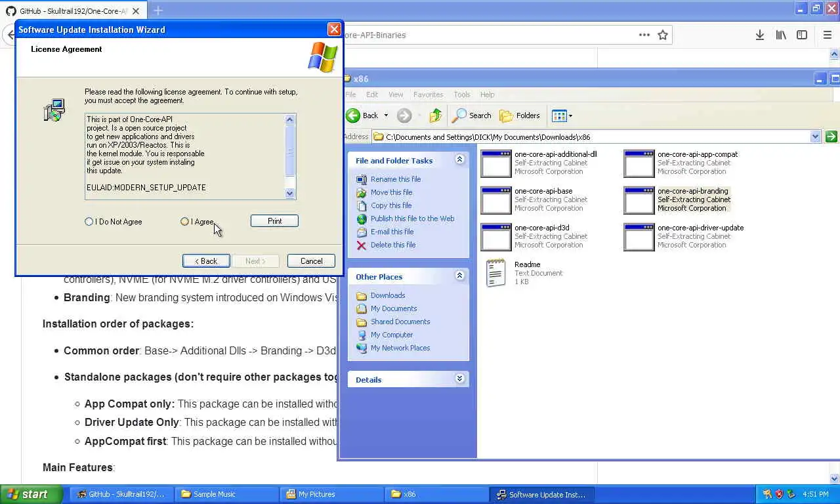Open the browser hamburger menu
The width and height of the screenshot is (840, 504).
click(827, 35)
